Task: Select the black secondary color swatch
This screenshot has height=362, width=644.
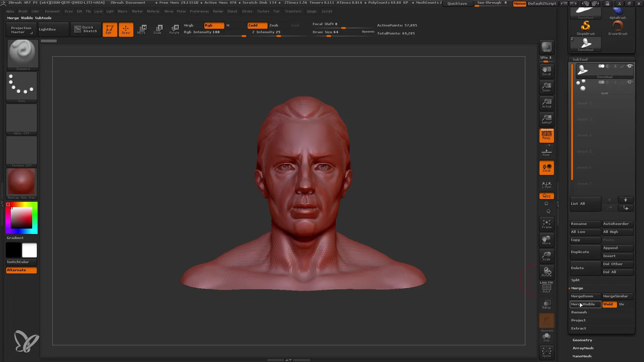Action: 13,250
